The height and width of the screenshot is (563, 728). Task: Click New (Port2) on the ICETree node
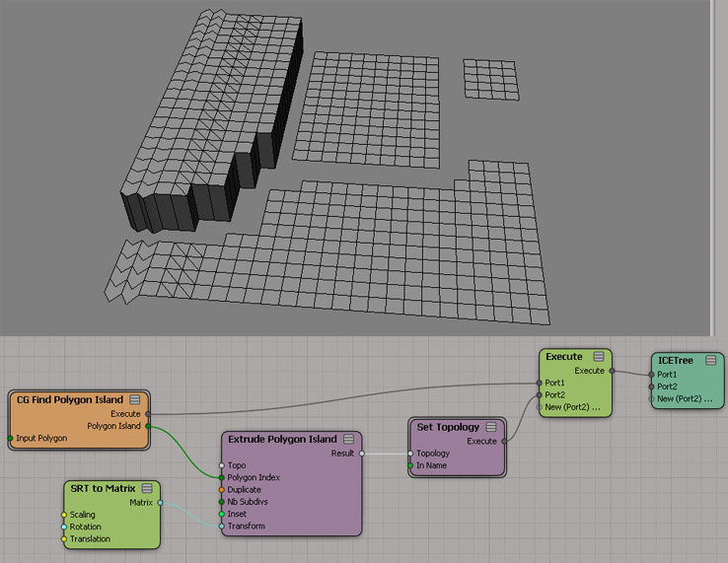coord(685,399)
